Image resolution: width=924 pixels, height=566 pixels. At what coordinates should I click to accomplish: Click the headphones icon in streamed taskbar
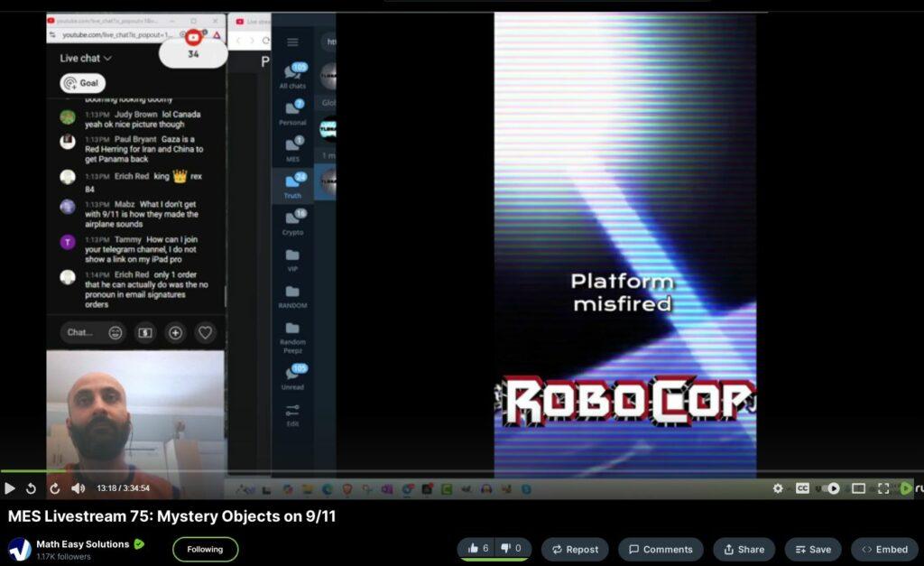(486, 488)
